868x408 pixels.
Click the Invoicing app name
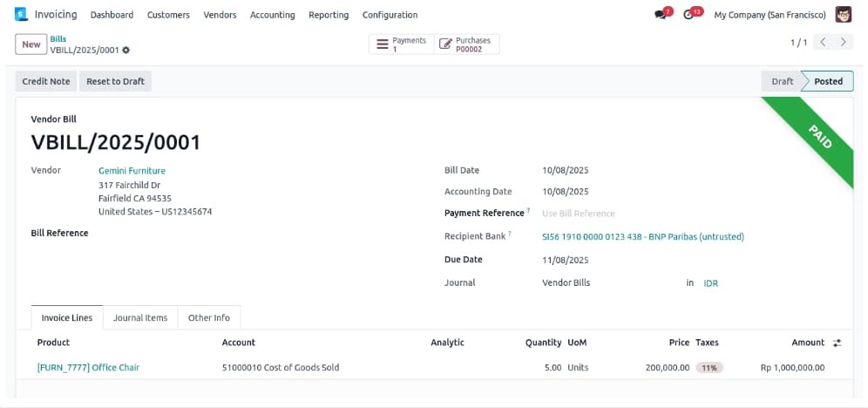pyautogui.click(x=56, y=15)
